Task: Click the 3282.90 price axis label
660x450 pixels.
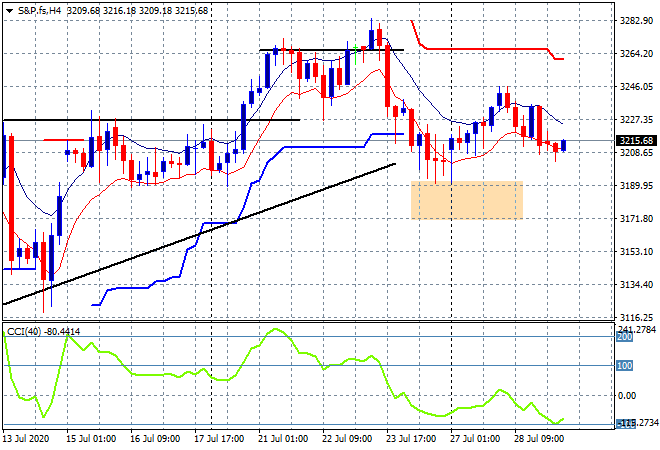Action: [636, 21]
